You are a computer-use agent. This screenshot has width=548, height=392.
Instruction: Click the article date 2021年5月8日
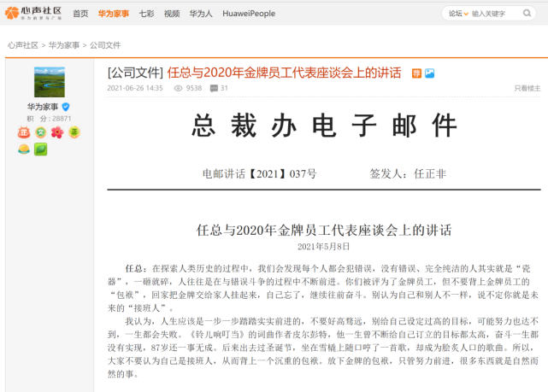324,247
